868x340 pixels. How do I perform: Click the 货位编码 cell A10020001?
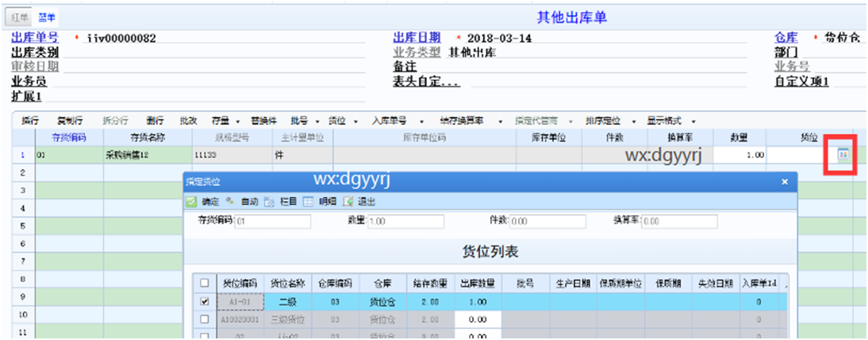(240, 319)
